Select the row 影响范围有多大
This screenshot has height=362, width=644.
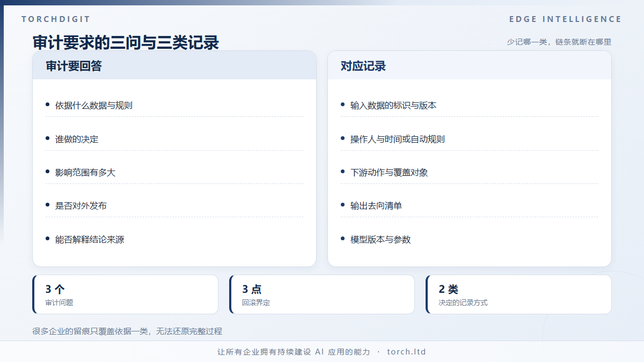coord(174,172)
